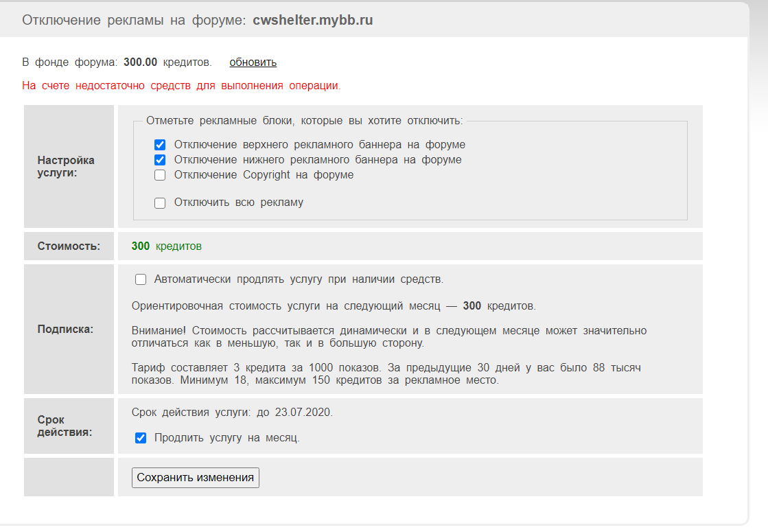Viewport: 768px width, 532px height.
Task: Uncheck top advertising banner disable option
Action: (160, 145)
